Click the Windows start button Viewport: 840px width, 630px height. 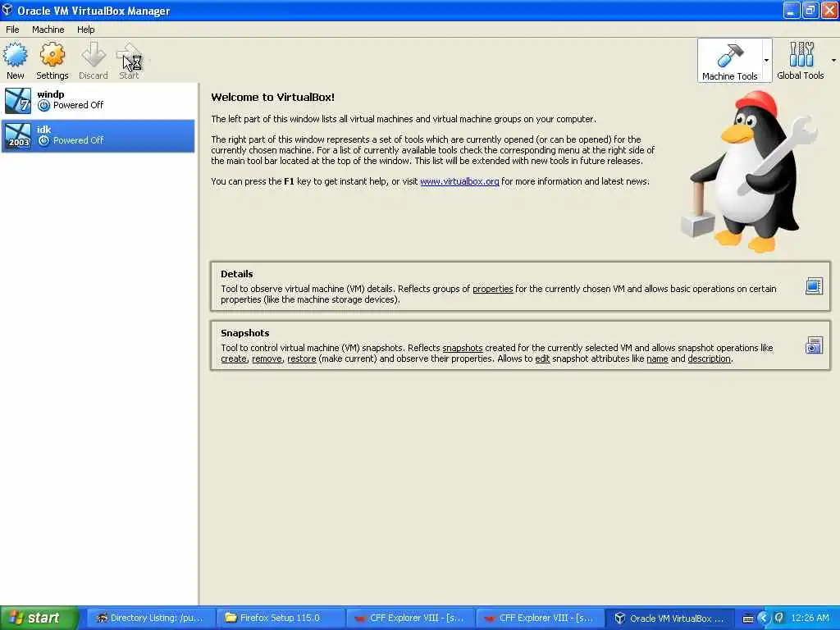39,618
